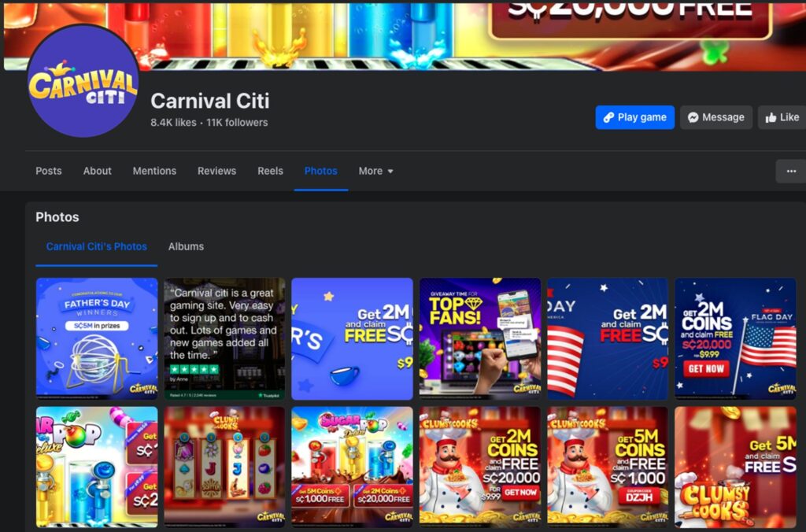Click the Photos section heading
806x532 pixels.
tap(57, 217)
